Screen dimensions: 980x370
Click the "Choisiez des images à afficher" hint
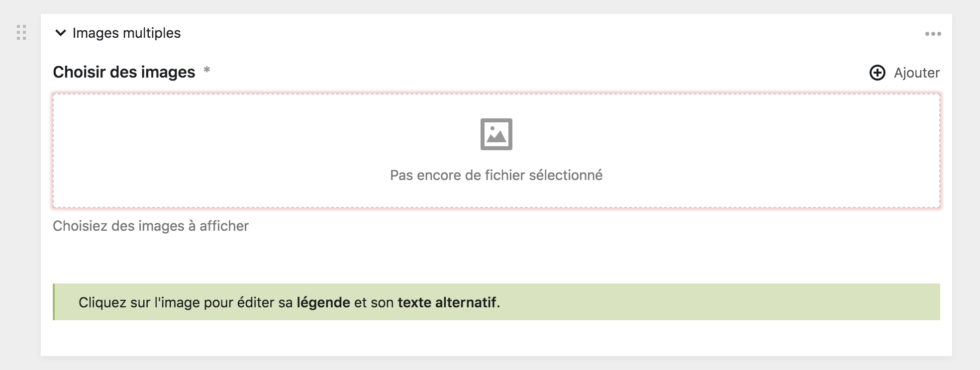[150, 226]
